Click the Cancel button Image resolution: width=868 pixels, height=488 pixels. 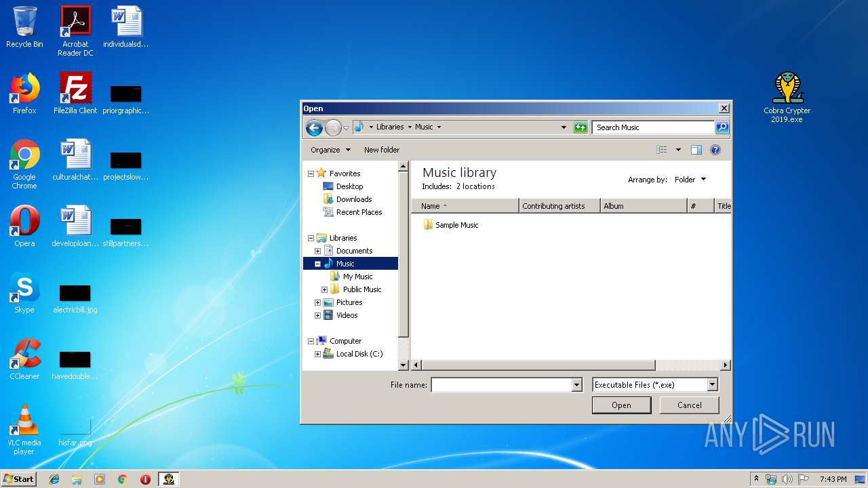(690, 405)
